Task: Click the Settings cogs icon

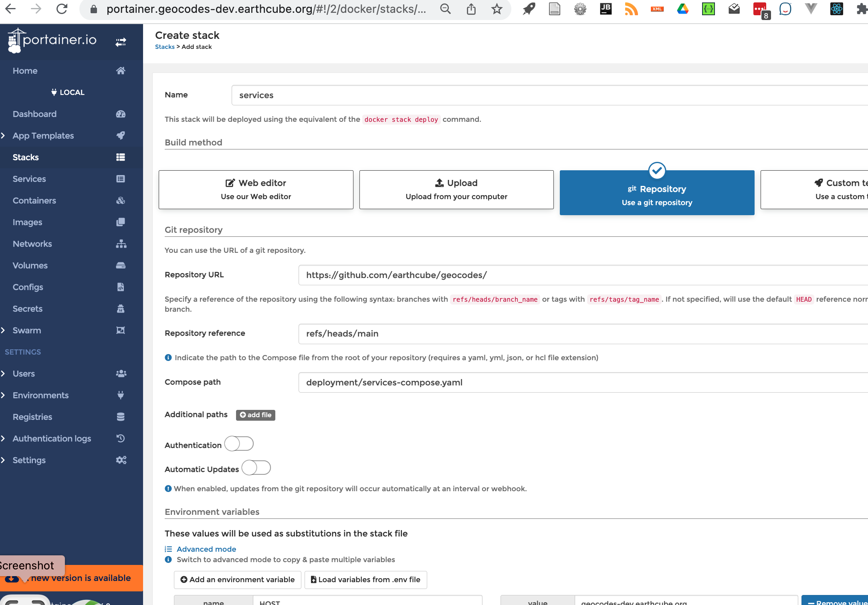Action: [121, 460]
